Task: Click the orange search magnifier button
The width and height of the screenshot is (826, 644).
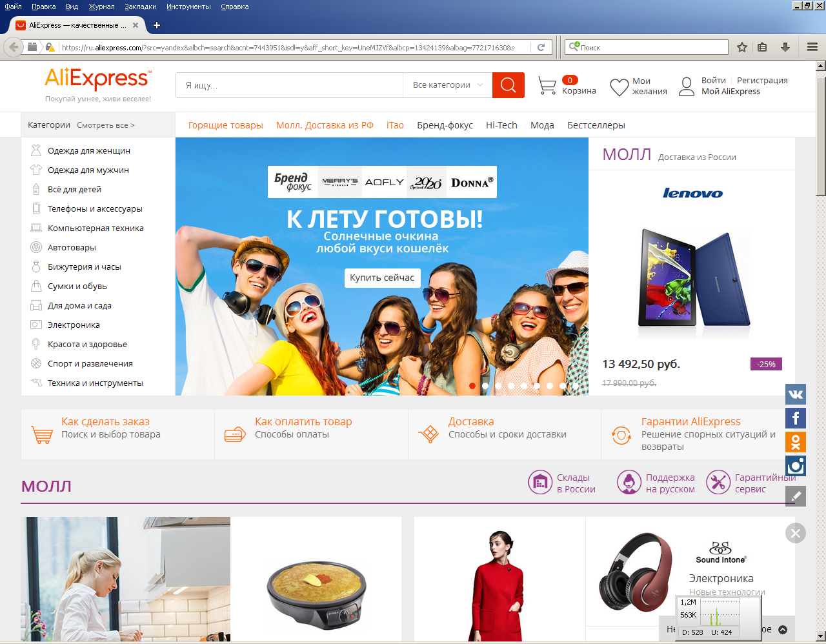Action: coord(508,85)
